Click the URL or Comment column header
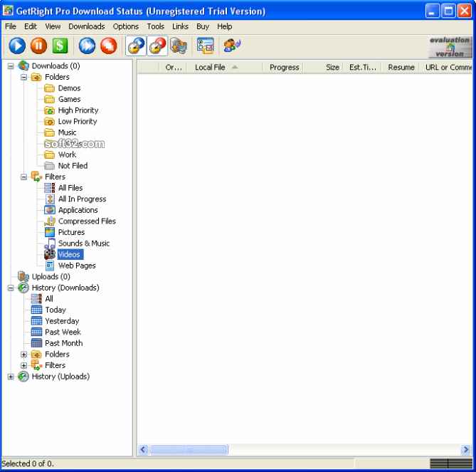 point(446,68)
